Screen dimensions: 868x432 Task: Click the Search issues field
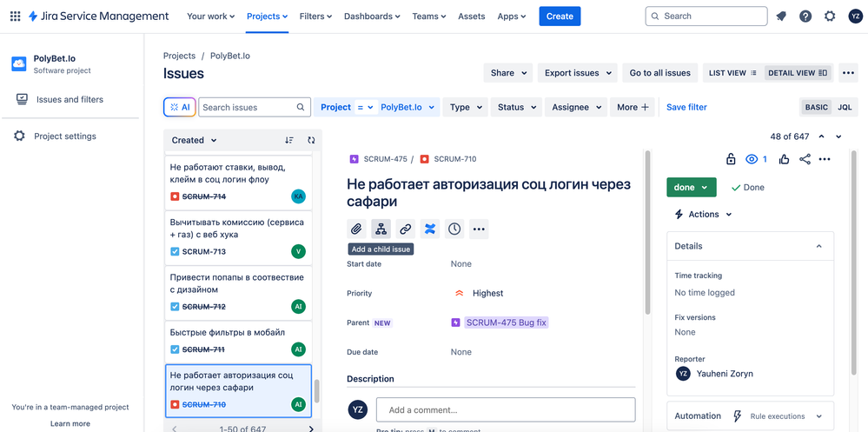[254, 107]
